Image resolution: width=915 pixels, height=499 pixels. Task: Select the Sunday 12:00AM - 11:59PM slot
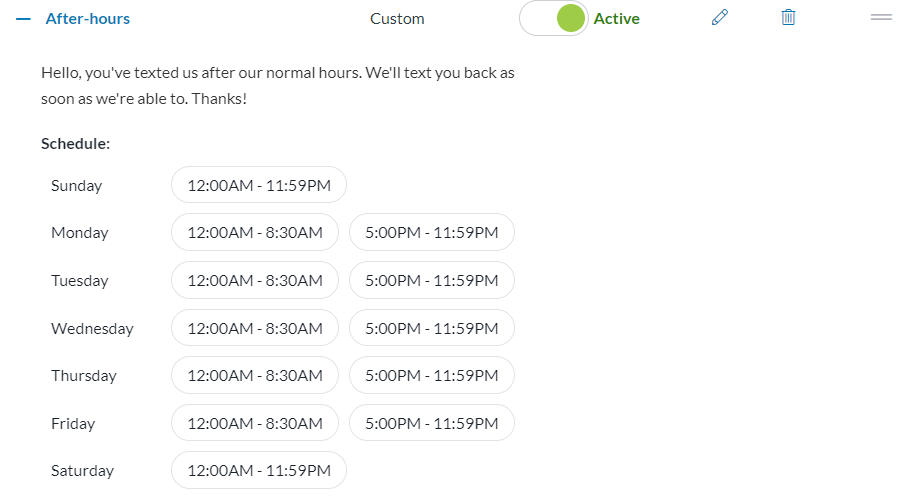[x=259, y=185]
